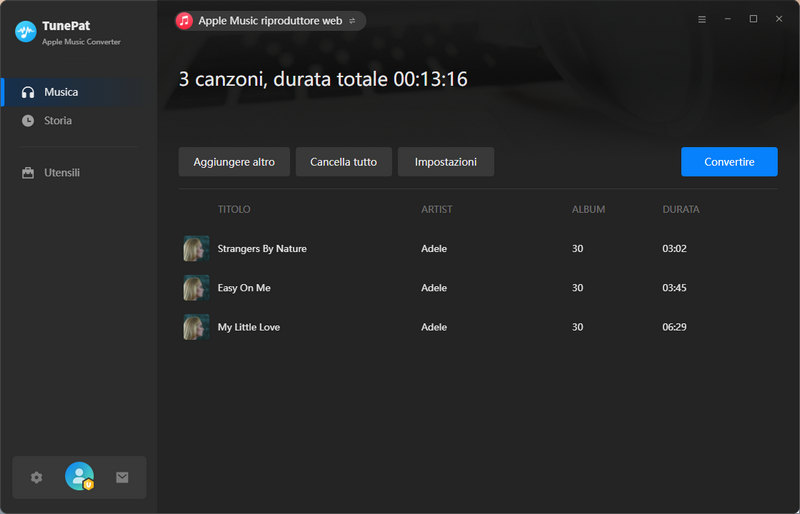The height and width of the screenshot is (514, 800).
Task: Click the Apple Music Converter subtitle
Action: [81, 42]
